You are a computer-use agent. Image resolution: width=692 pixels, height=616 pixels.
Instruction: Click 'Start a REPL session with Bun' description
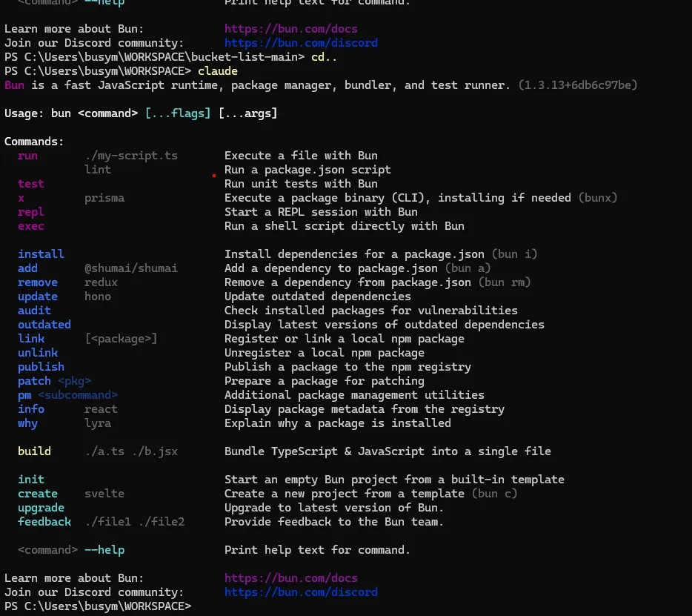(321, 212)
